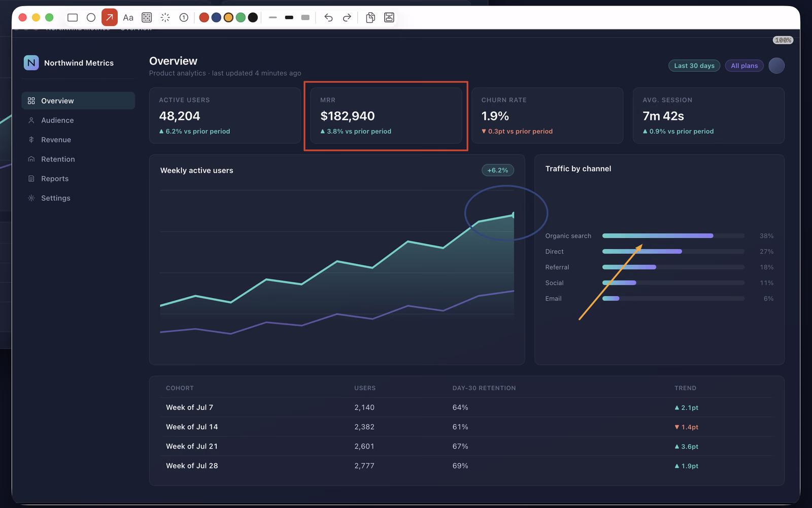The height and width of the screenshot is (508, 812).
Task: Select the rectangle shape tool
Action: 73,18
